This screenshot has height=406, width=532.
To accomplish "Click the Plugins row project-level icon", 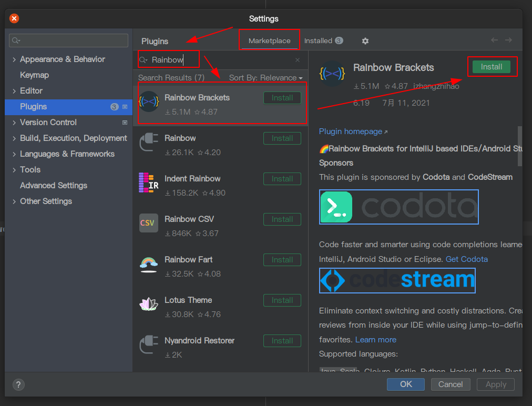I will click(125, 107).
